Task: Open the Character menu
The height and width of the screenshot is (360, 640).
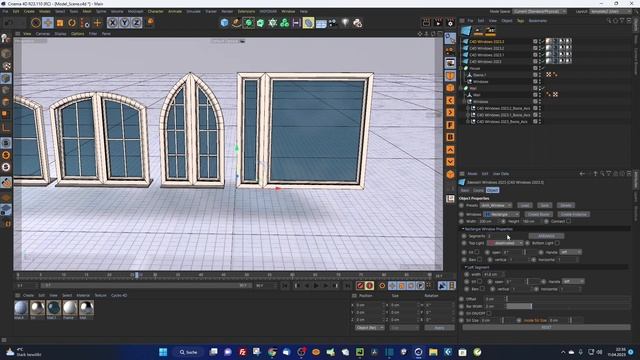Action: (155, 11)
